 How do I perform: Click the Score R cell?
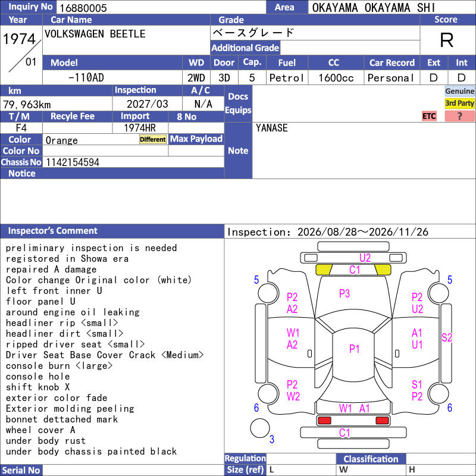[447, 40]
